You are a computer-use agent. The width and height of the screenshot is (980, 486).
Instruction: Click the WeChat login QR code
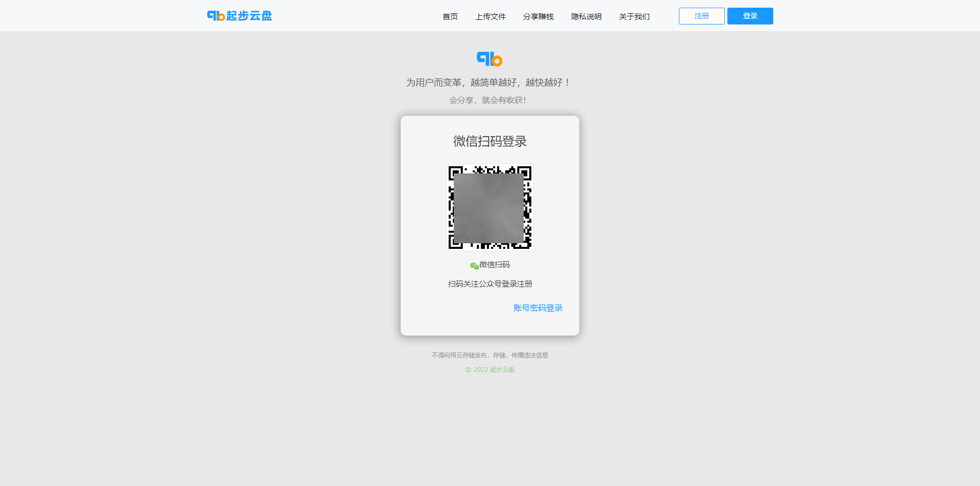[x=490, y=208]
